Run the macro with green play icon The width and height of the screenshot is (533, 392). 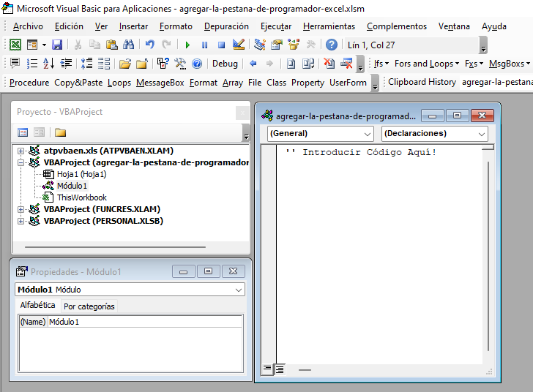pyautogui.click(x=187, y=45)
